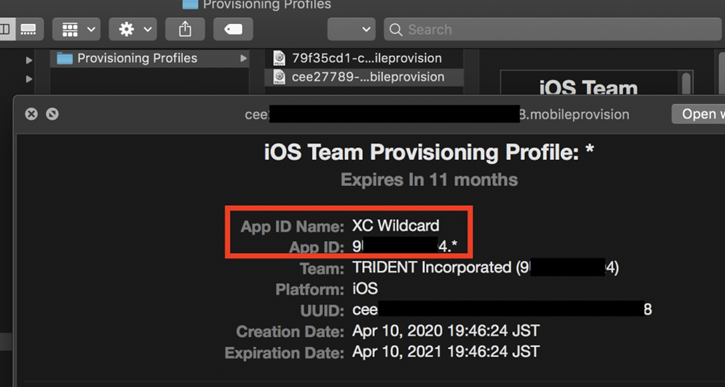Expand the second sidebar disclosure triangle
The width and height of the screenshot is (725, 387).
[x=29, y=79]
